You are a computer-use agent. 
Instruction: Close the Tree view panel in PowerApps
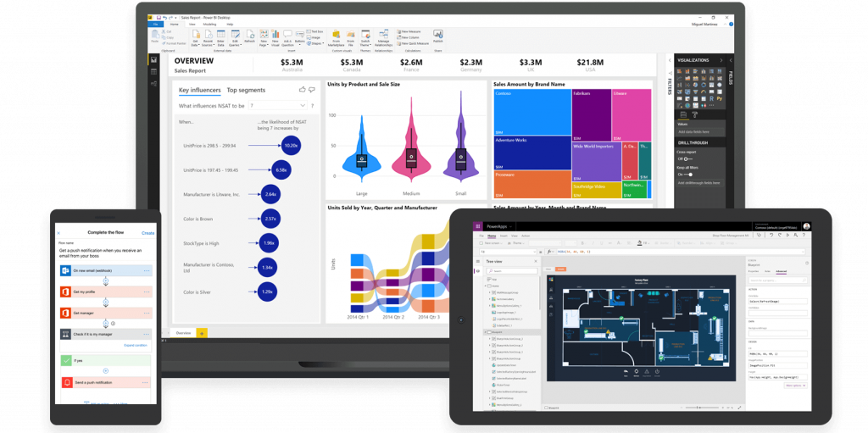click(536, 261)
